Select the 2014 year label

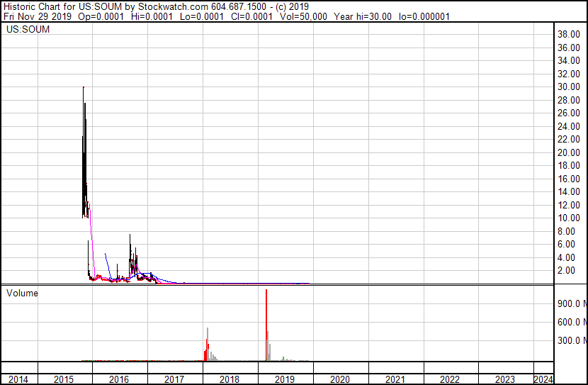coord(18,379)
